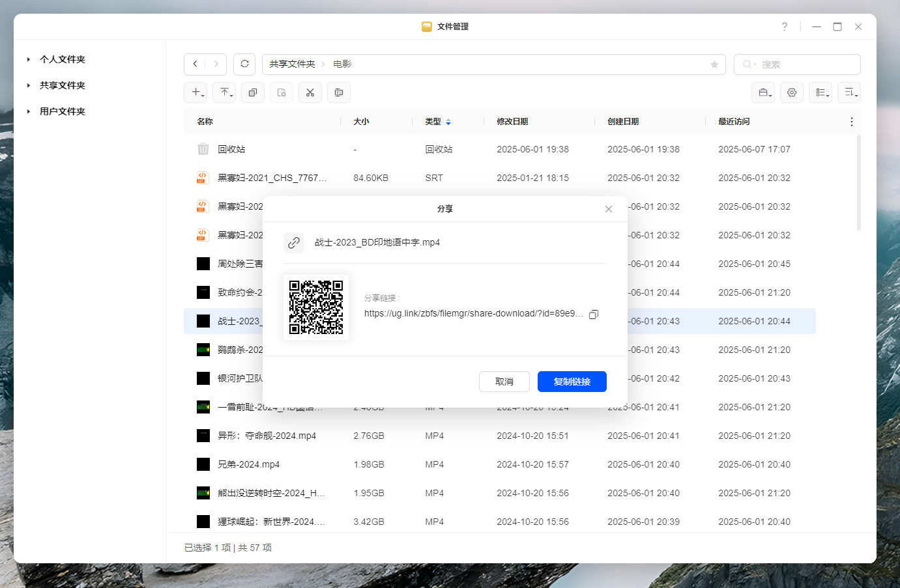Sort by the 名称 column header
The image size is (900, 588).
[205, 122]
